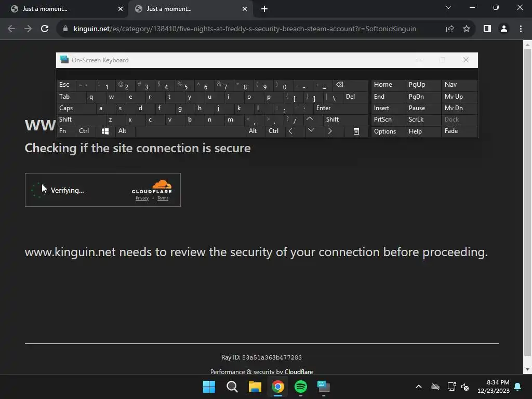Tap the Mv Up key on keyboard

[x=459, y=97]
